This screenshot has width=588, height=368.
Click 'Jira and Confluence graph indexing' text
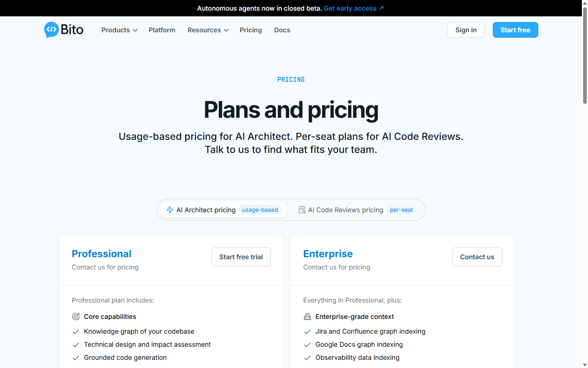coord(370,331)
